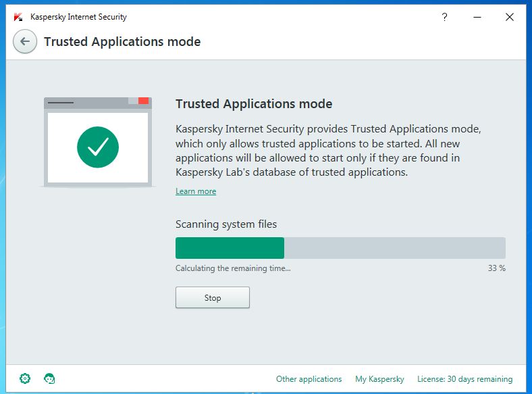Image resolution: width=532 pixels, height=394 pixels.
Task: Stop the system files scan
Action: point(213,297)
